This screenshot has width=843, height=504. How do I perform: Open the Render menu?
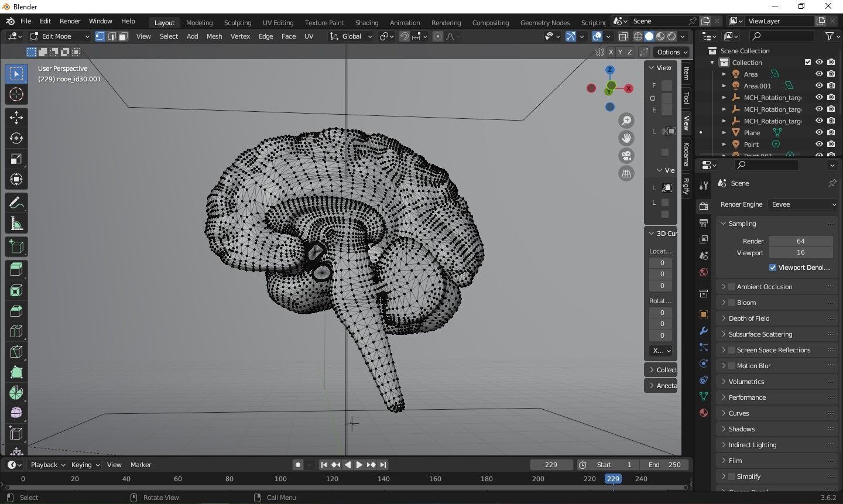[x=70, y=21]
